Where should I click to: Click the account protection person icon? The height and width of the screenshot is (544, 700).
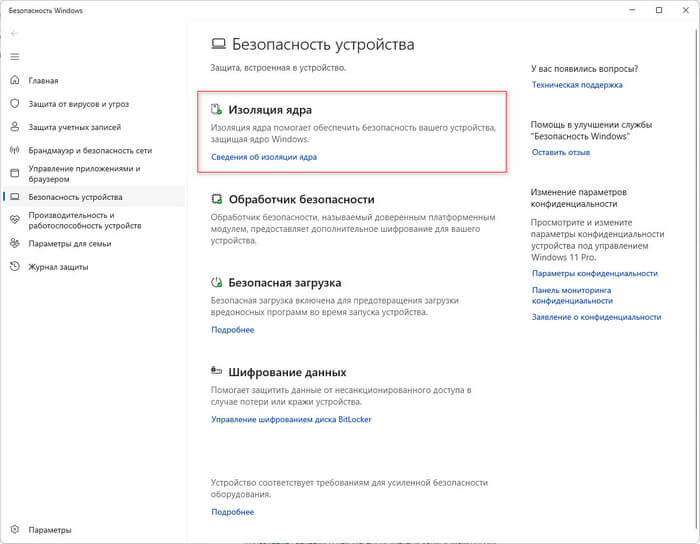14,127
